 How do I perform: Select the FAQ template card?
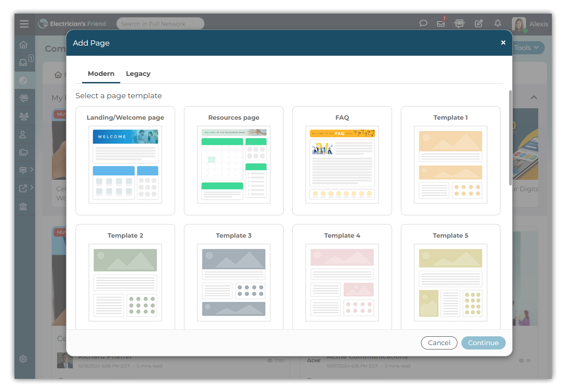click(342, 160)
